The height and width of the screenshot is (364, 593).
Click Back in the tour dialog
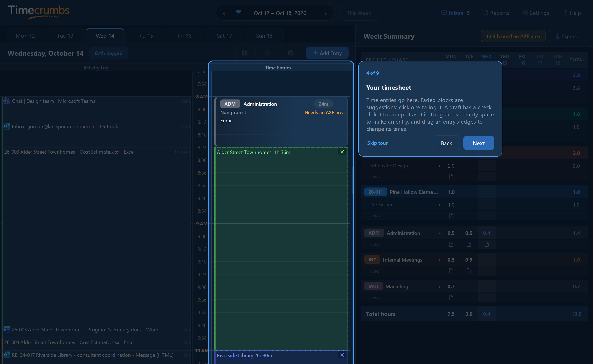446,143
